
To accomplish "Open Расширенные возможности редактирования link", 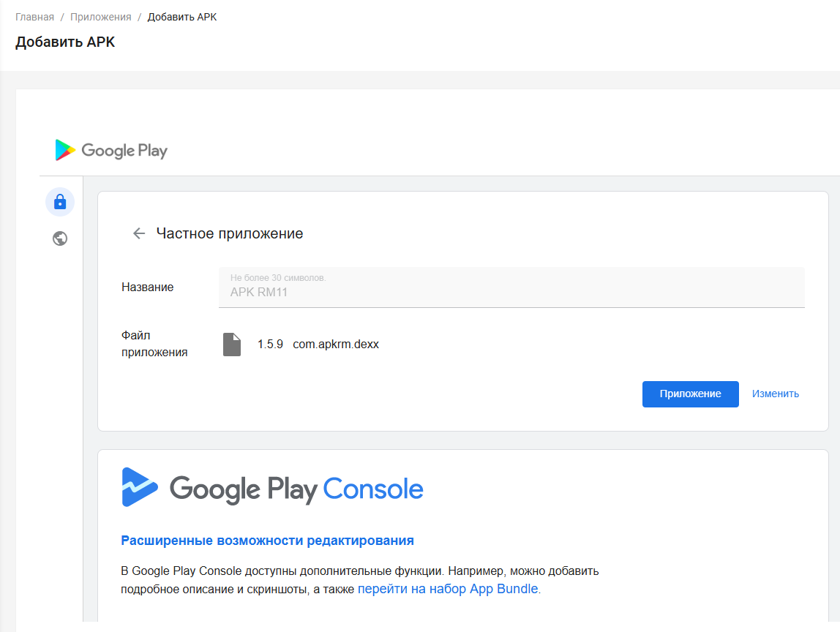I will pos(267,541).
